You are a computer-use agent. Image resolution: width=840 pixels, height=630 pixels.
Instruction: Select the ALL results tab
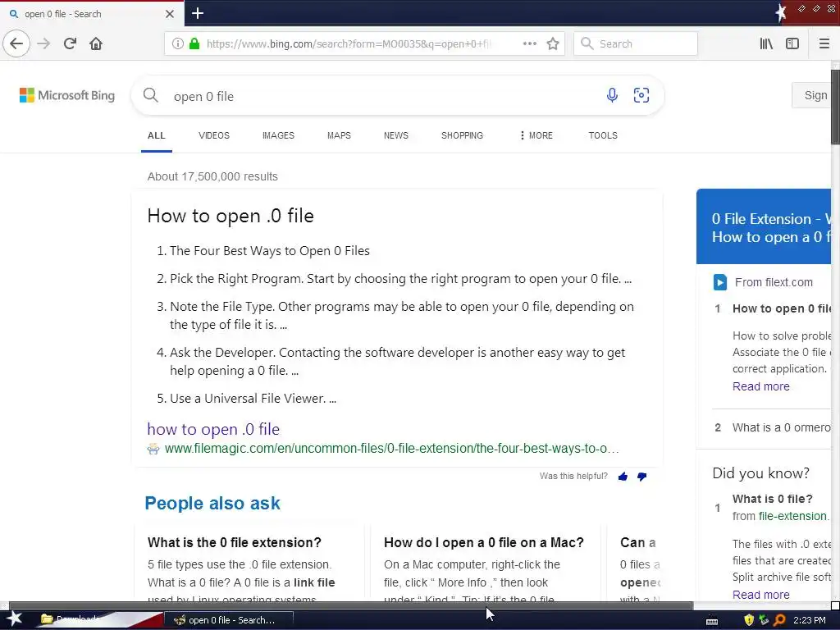pyautogui.click(x=157, y=135)
